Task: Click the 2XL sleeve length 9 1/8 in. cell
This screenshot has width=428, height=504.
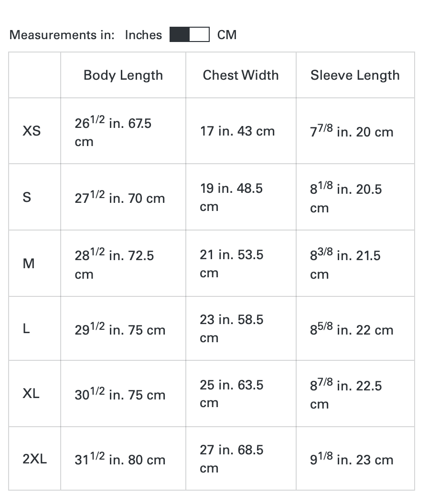Action: [352, 460]
